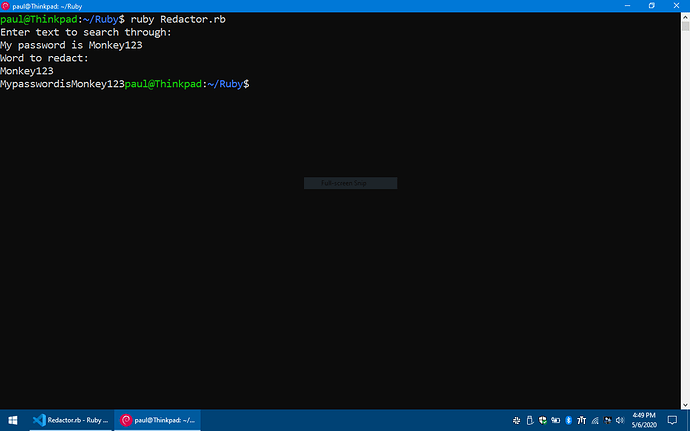
Task: Open the volume speaker tray icon
Action: (x=620, y=420)
